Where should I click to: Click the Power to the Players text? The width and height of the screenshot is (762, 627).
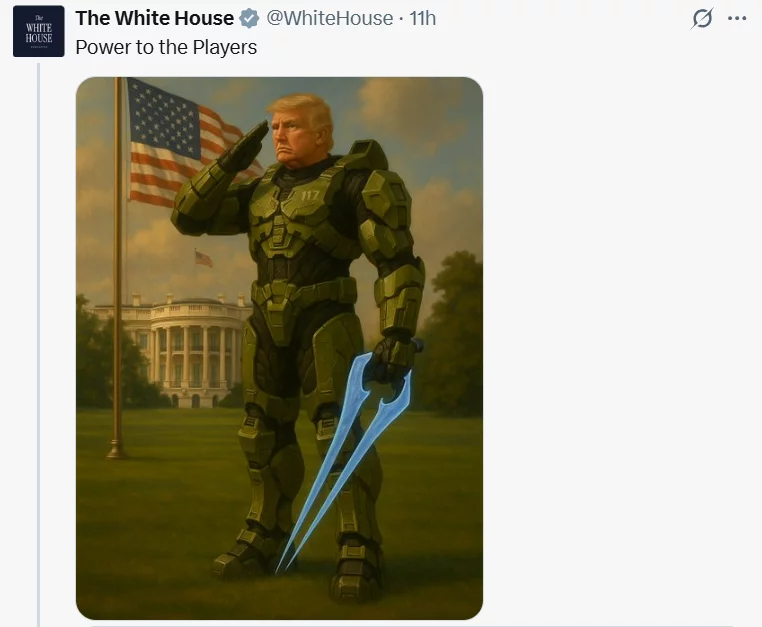166,48
